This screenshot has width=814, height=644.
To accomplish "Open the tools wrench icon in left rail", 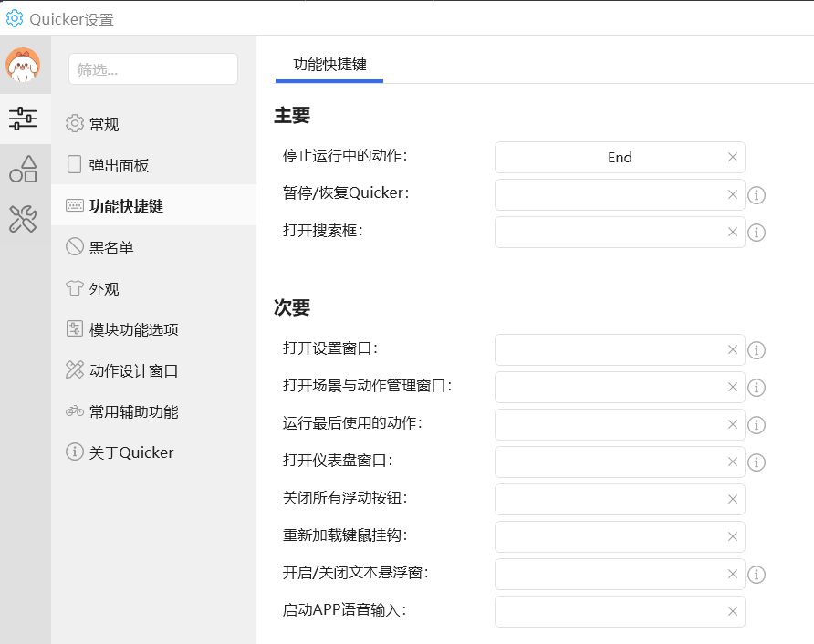I will [x=23, y=219].
